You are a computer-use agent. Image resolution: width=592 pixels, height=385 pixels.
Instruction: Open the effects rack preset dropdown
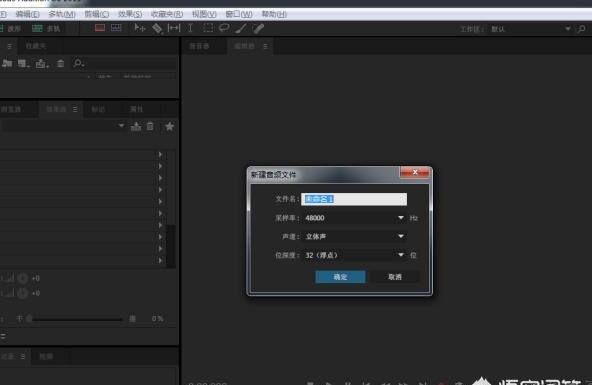pos(121,125)
